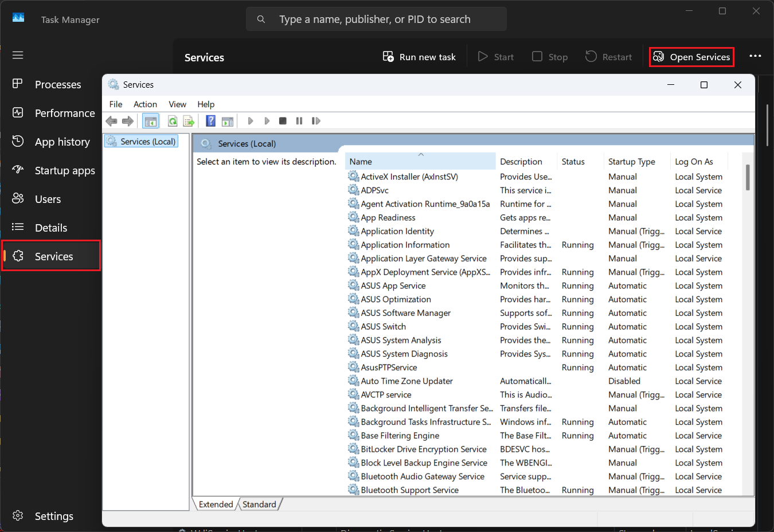The image size is (774, 532).
Task: Open the Performance page in sidebar
Action: point(64,113)
